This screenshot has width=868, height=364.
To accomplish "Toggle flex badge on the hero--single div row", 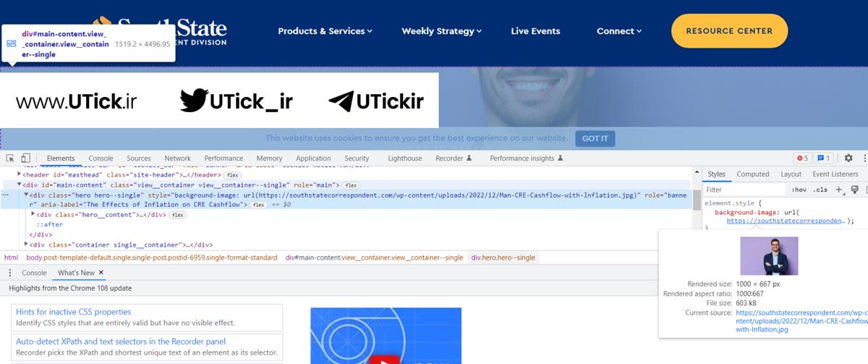I will click(x=259, y=206).
